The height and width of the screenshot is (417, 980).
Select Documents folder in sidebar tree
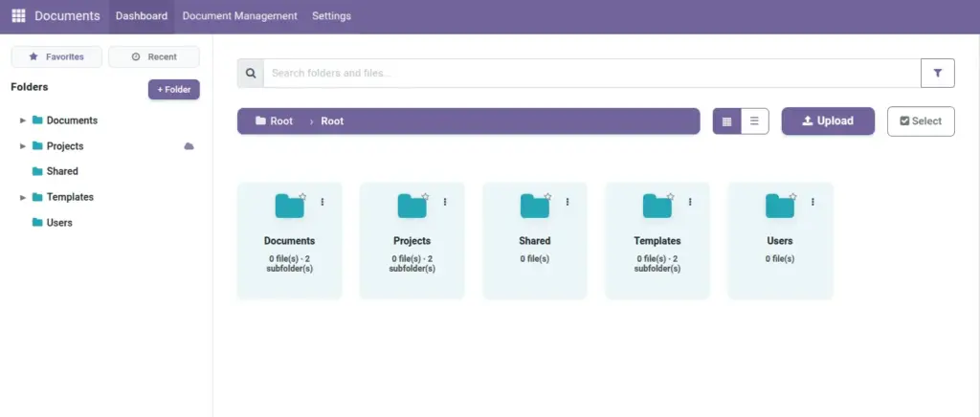pos(72,121)
